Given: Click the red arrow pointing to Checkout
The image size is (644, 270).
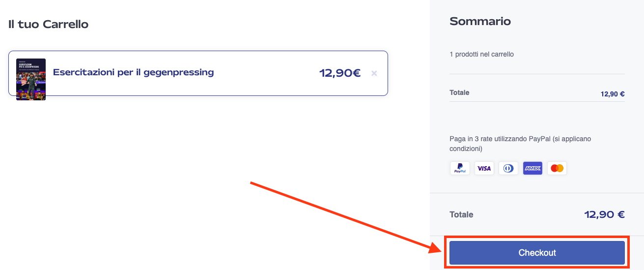Looking at the screenshot, I should coord(344,216).
